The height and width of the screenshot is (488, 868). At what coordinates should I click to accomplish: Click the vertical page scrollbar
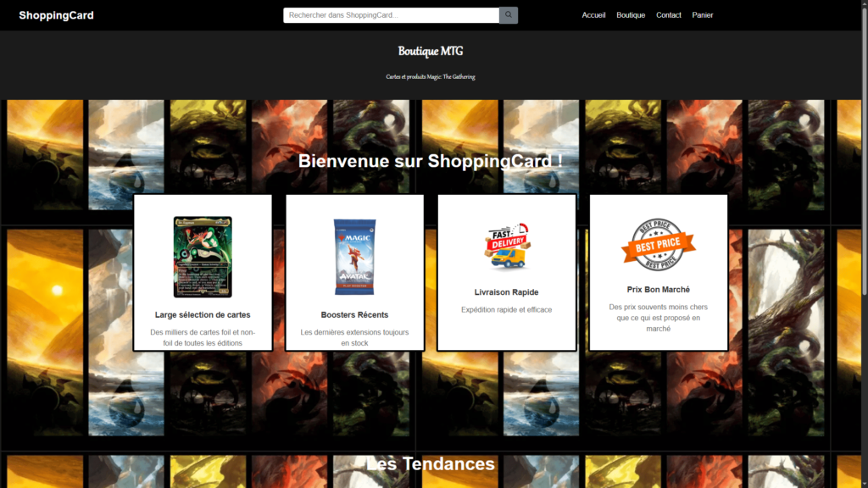(864, 169)
